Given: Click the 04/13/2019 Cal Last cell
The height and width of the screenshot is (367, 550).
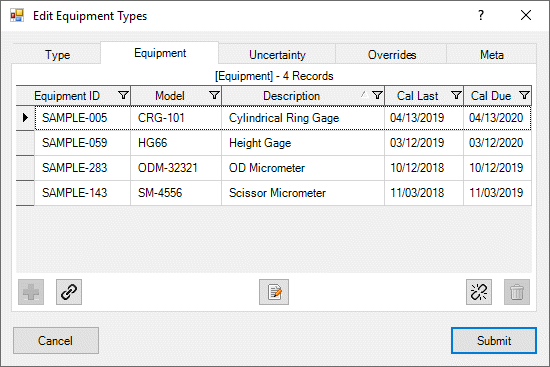Looking at the screenshot, I should point(424,118).
